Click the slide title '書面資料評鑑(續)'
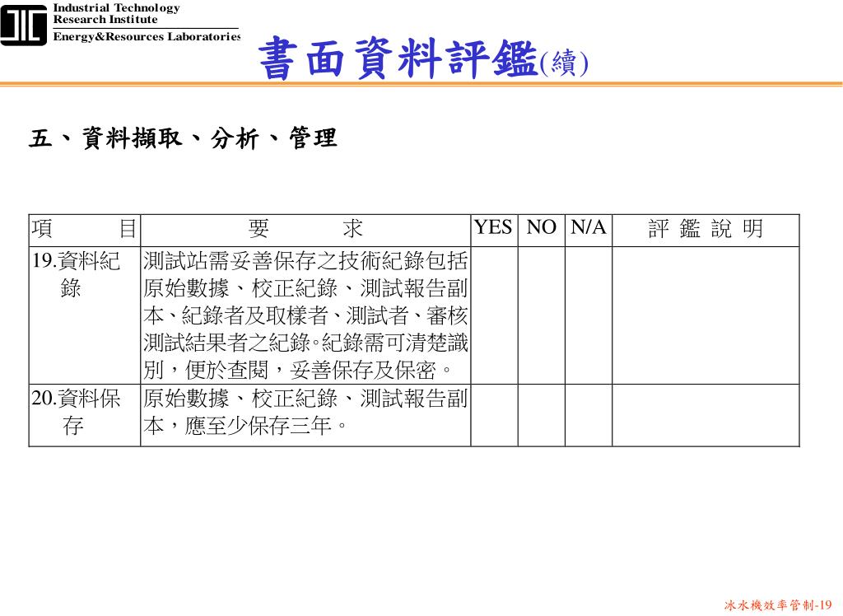The image size is (843, 616). point(423,58)
